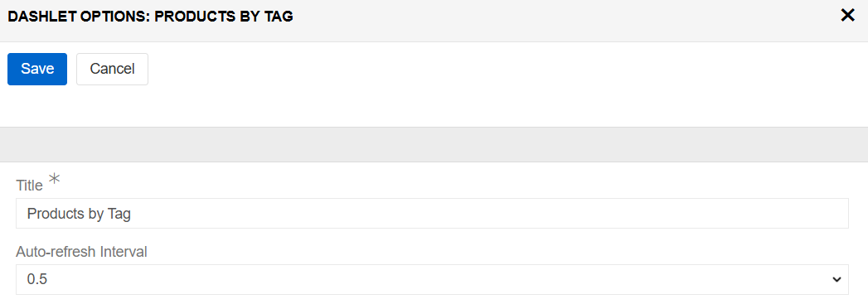This screenshot has width=868, height=304.
Task: Click the required asterisk beside Title
Action: pyautogui.click(x=54, y=179)
